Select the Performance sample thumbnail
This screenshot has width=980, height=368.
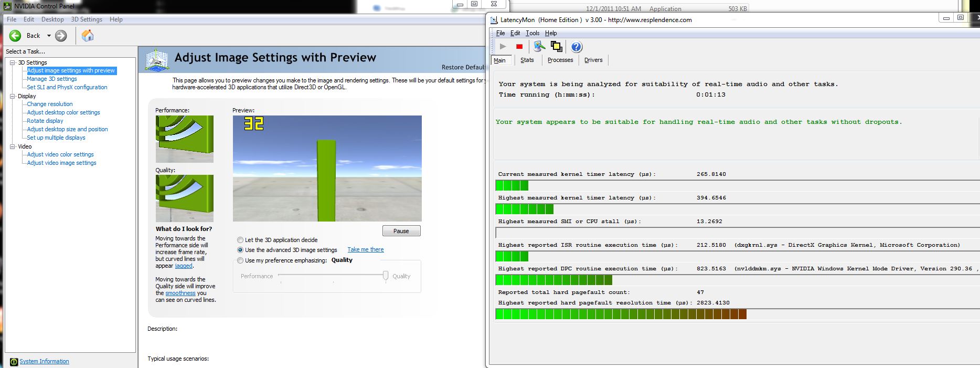[x=185, y=139]
